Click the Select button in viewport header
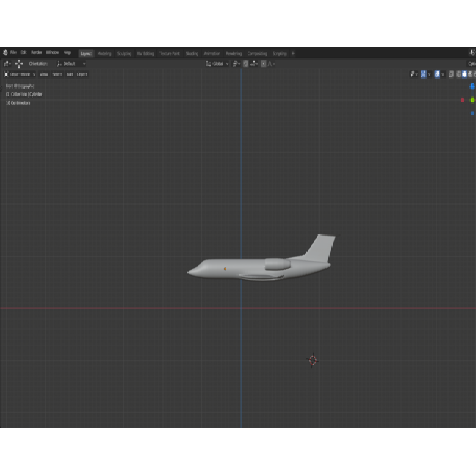Image resolution: width=476 pixels, height=476 pixels. click(57, 74)
